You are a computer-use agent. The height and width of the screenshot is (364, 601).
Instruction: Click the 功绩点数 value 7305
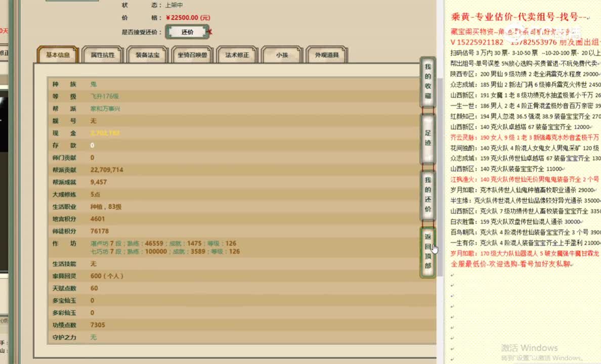coord(98,325)
